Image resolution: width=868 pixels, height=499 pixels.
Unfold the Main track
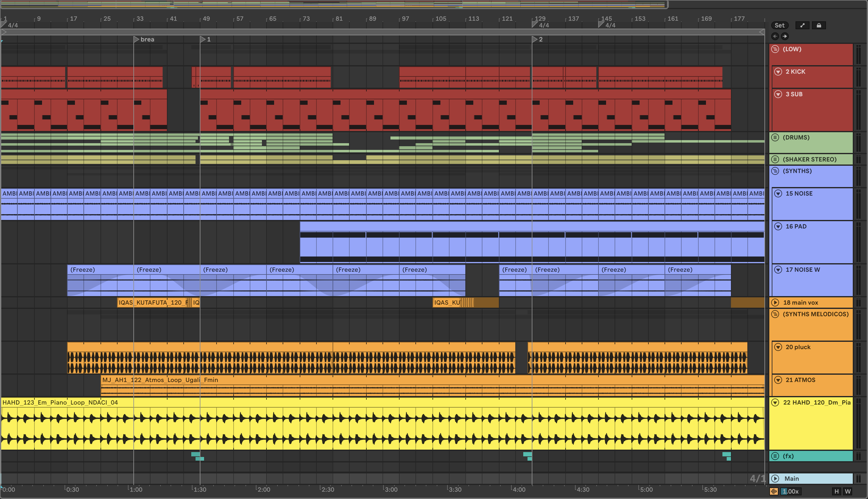(775, 478)
